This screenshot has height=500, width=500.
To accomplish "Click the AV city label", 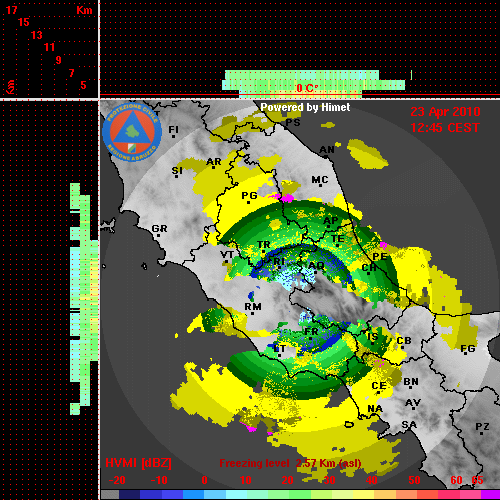I will tap(413, 403).
